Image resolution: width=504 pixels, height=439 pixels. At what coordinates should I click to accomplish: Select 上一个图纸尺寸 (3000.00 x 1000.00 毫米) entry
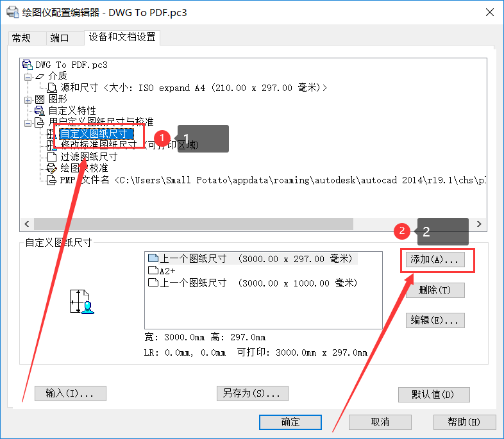pyautogui.click(x=253, y=283)
